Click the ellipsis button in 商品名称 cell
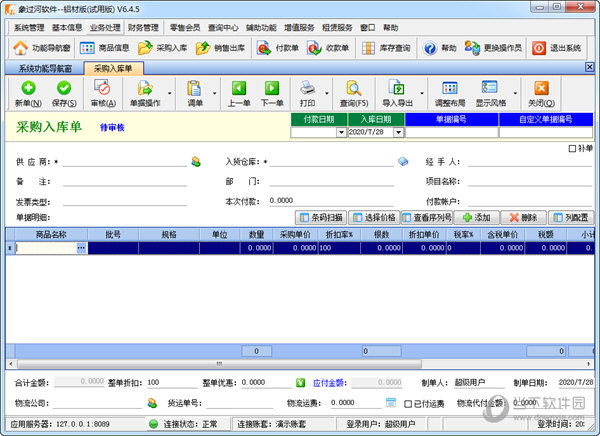This screenshot has width=600, height=436. click(81, 248)
